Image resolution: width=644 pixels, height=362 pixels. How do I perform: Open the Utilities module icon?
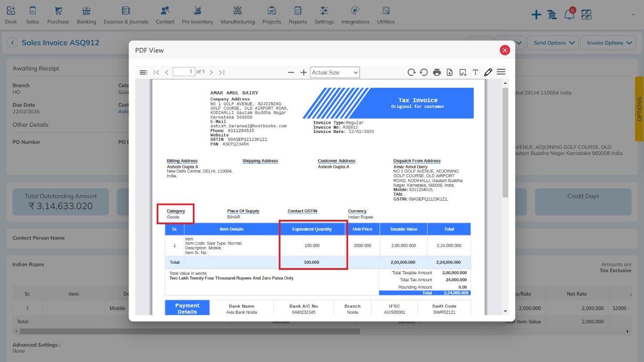[385, 15]
